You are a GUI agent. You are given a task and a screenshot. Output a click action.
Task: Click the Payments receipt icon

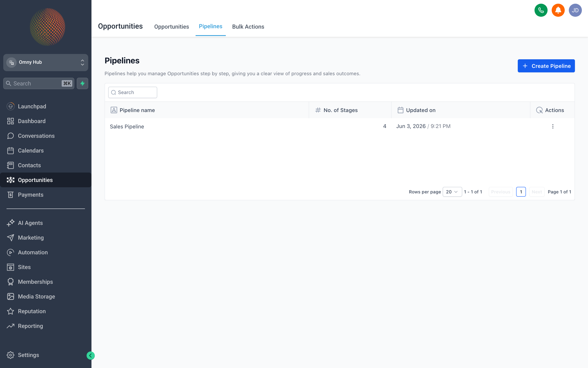[x=10, y=195]
